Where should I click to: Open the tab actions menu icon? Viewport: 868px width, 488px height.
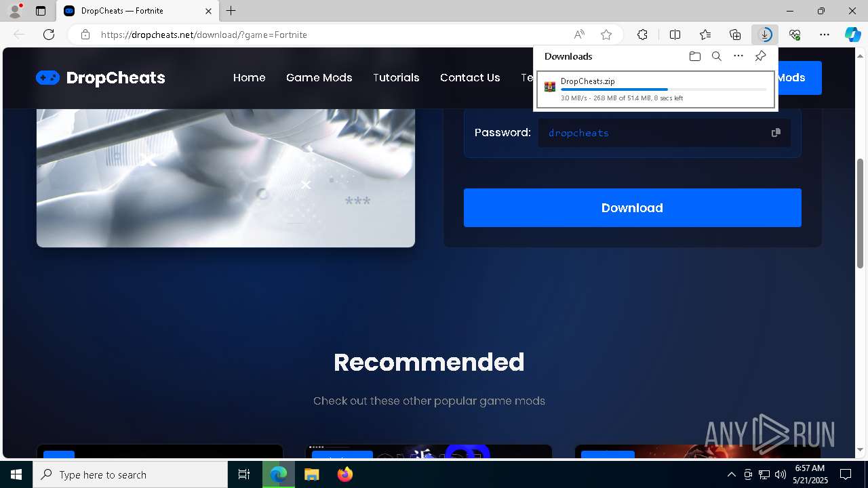click(41, 11)
